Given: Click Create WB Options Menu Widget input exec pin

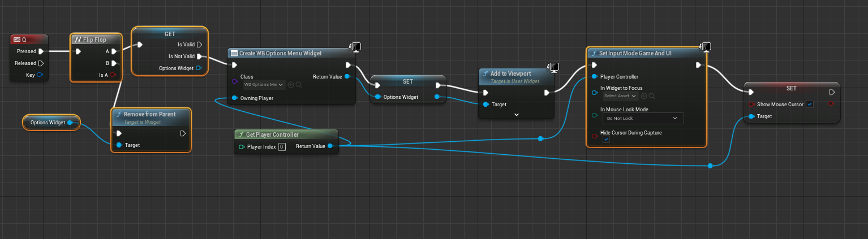Looking at the screenshot, I should 235,64.
